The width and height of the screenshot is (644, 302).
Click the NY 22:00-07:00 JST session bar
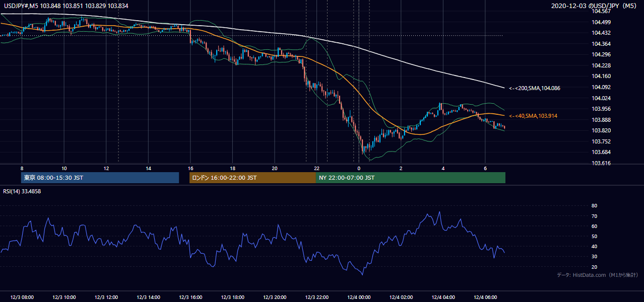coord(411,178)
